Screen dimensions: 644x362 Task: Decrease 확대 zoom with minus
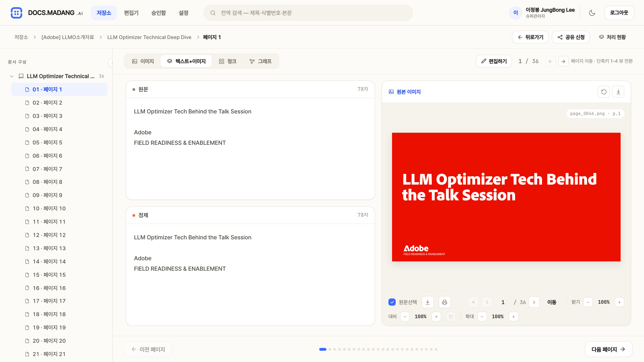[x=482, y=317]
